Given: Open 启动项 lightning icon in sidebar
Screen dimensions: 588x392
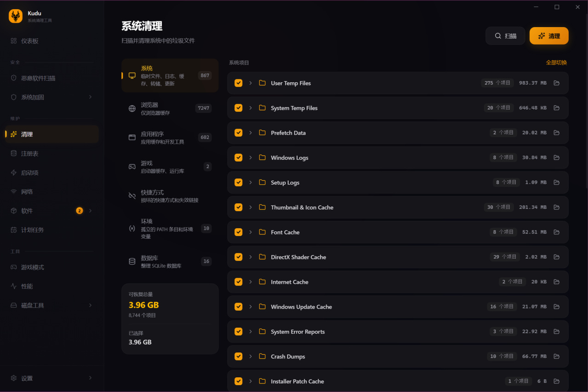Looking at the screenshot, I should 14,173.
